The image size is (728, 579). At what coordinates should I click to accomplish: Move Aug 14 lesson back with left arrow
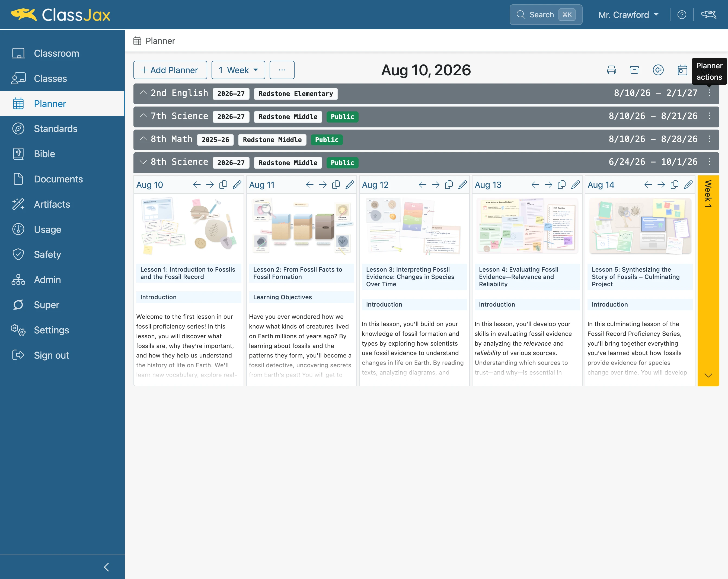tap(648, 185)
